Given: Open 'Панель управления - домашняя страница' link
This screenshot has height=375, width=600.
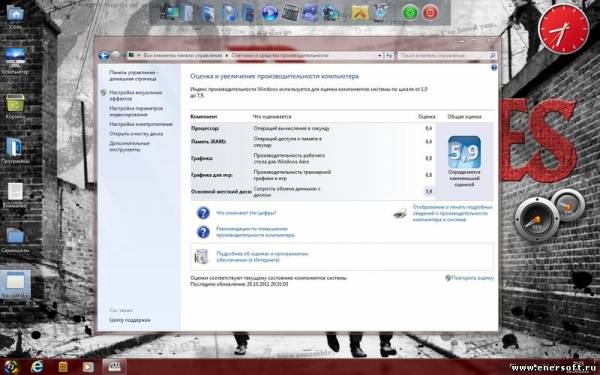Looking at the screenshot, I should coord(134,75).
